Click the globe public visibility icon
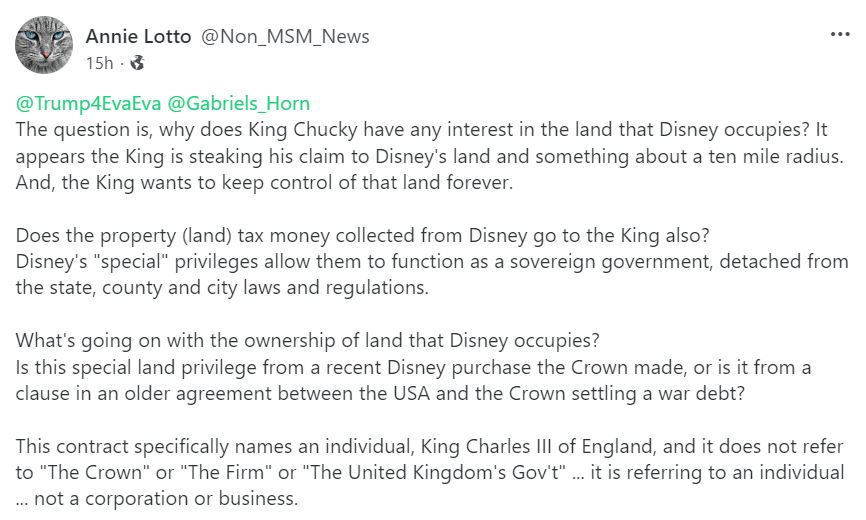This screenshot has width=866, height=520. [x=137, y=63]
